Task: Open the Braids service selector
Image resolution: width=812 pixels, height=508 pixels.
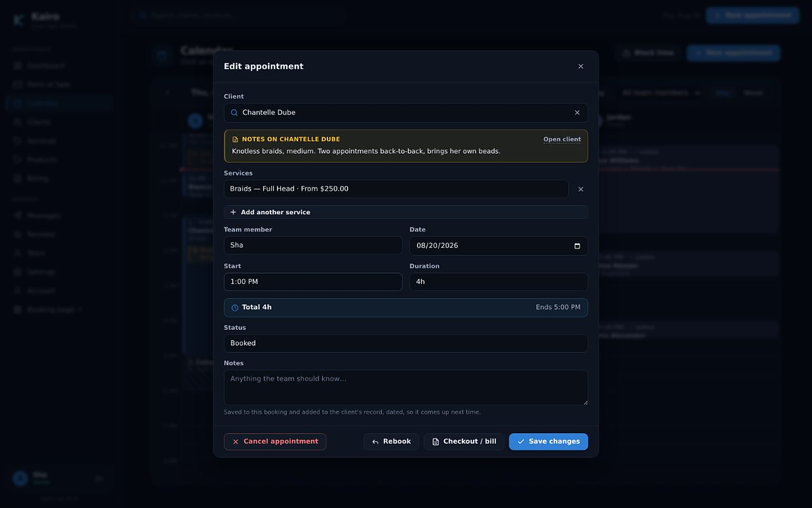Action: coord(396,189)
